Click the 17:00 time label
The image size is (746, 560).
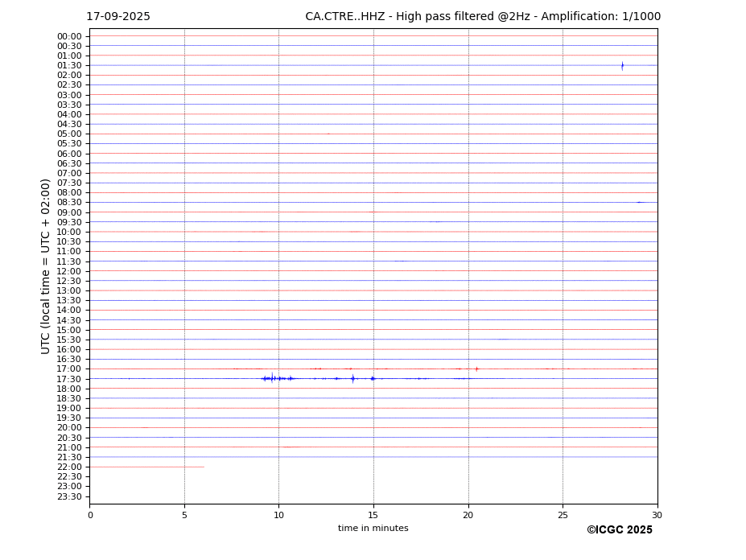pyautogui.click(x=69, y=369)
